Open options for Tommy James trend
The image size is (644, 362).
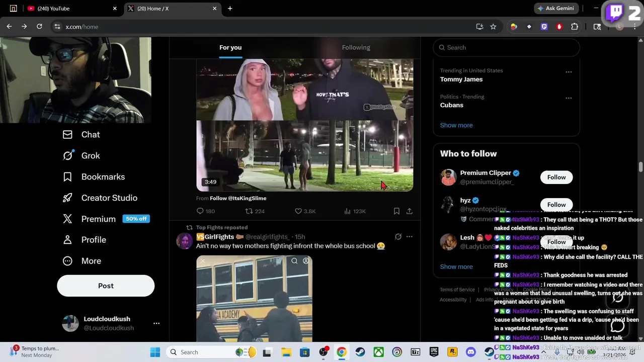point(569,72)
